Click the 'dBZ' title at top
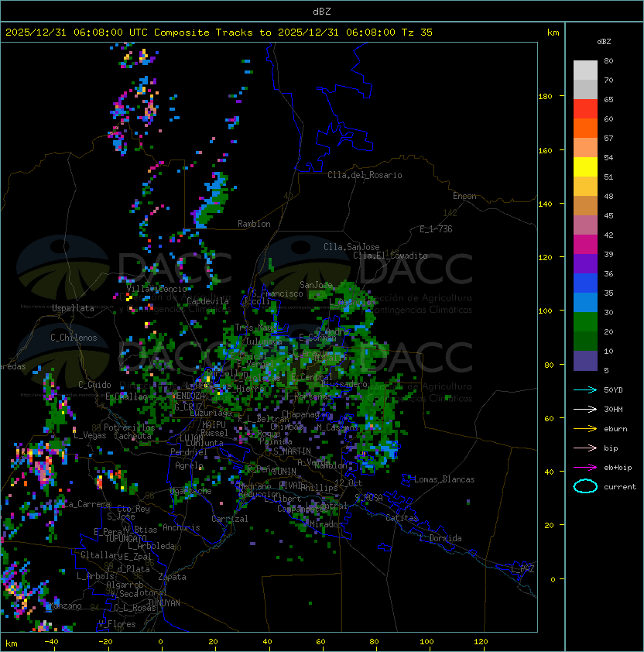Viewport: 644px width, 652px height. pyautogui.click(x=322, y=12)
